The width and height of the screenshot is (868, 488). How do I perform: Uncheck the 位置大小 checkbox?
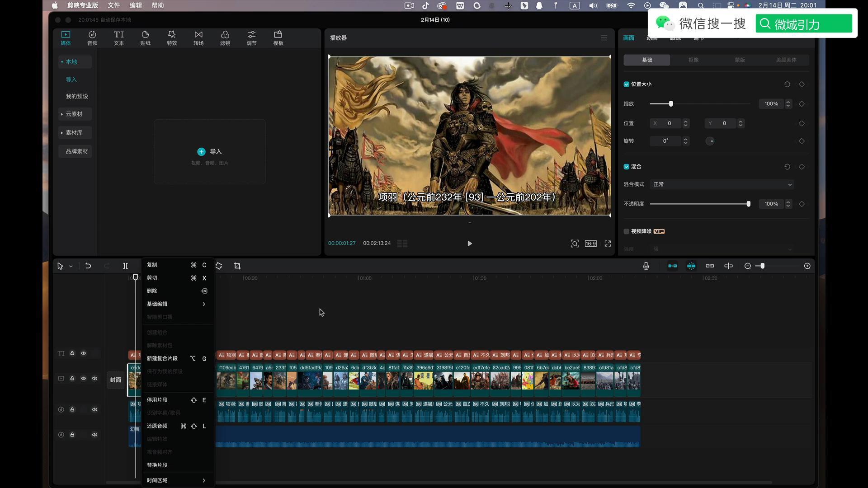[627, 84]
